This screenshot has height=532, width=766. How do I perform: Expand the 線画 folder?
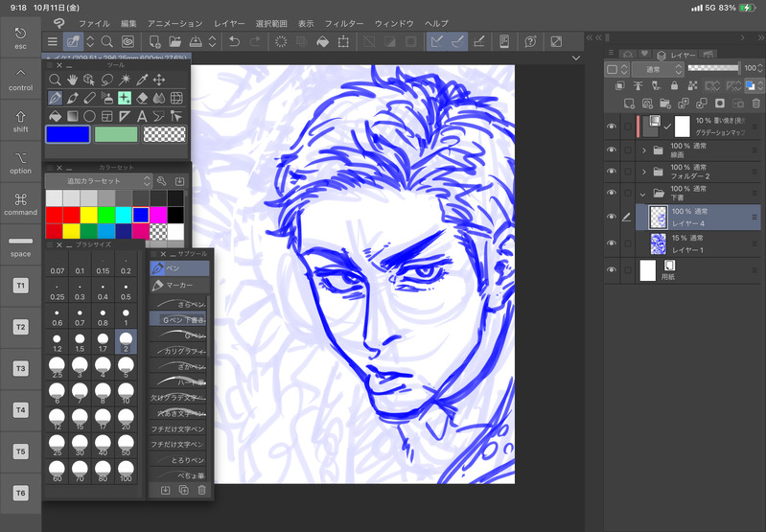click(644, 150)
